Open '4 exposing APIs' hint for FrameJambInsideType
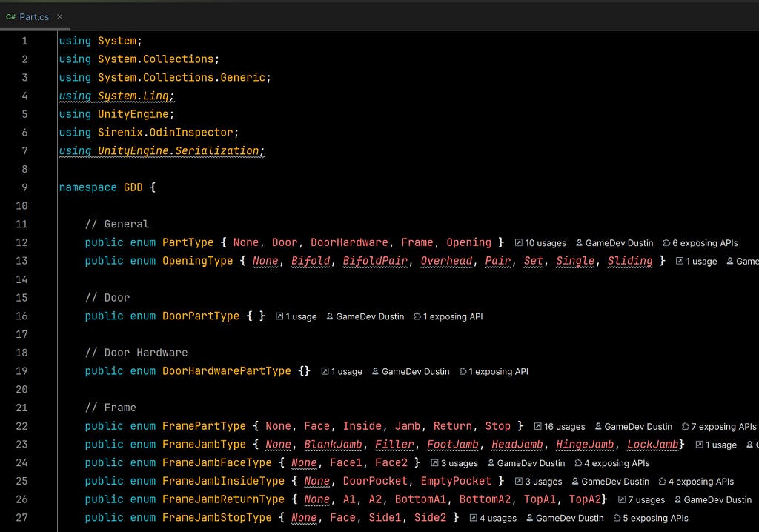This screenshot has width=759, height=532. (701, 482)
